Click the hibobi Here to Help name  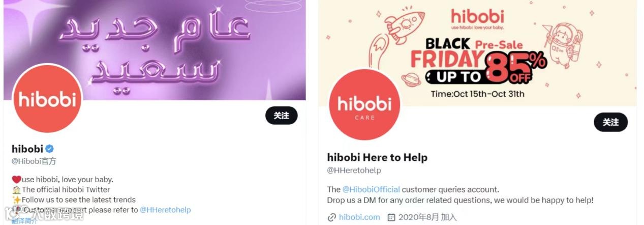[377, 157]
